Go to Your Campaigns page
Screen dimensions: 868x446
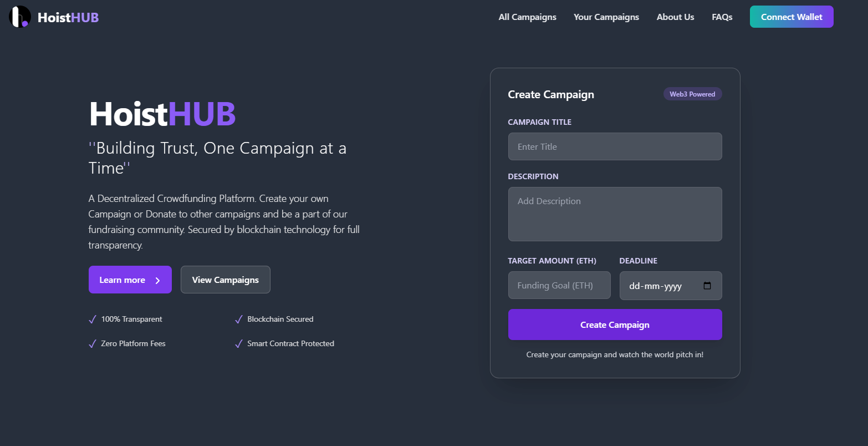(x=606, y=17)
